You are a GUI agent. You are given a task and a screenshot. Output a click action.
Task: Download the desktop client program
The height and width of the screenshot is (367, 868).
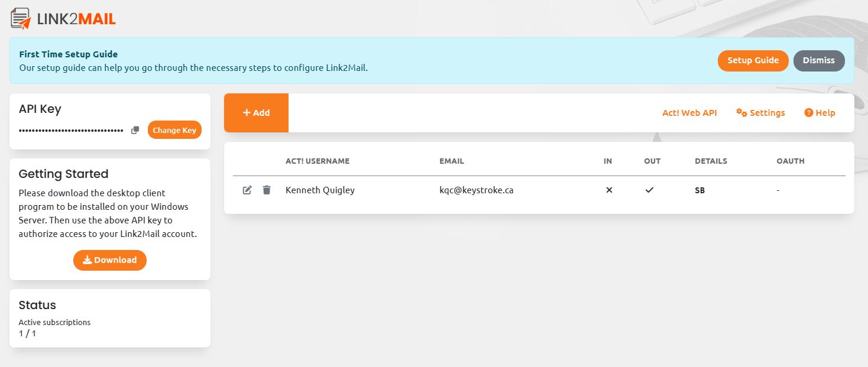point(110,260)
